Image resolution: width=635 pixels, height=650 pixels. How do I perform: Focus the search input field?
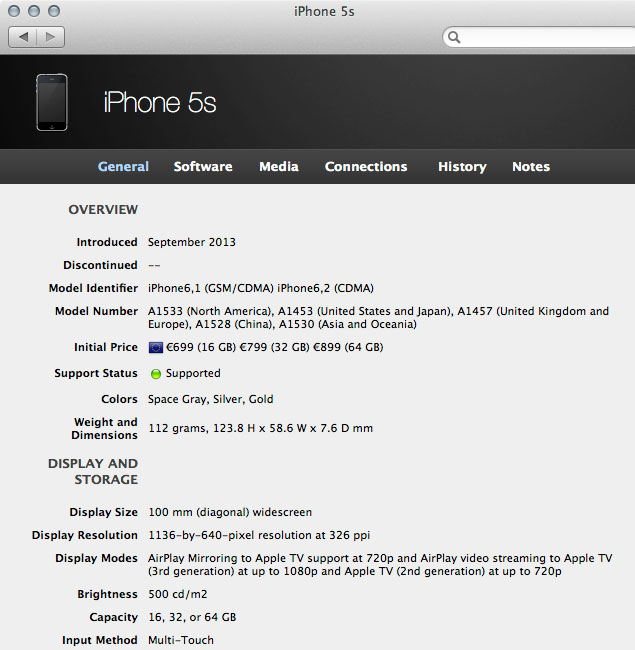click(x=539, y=37)
